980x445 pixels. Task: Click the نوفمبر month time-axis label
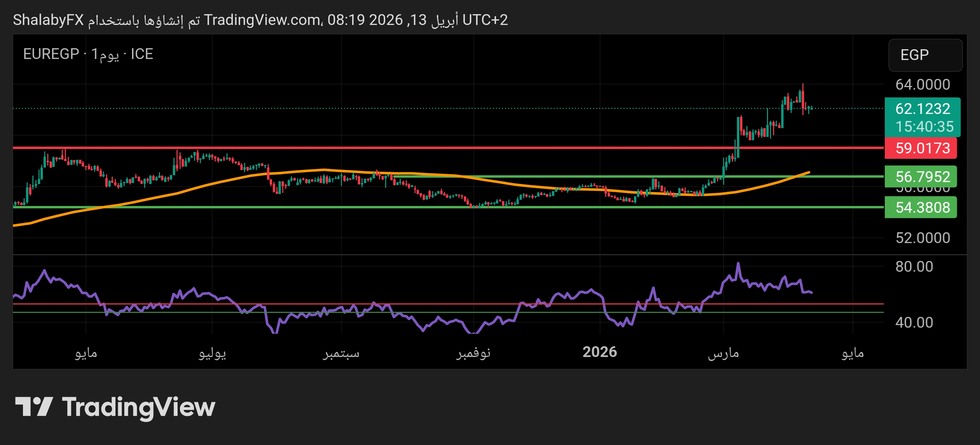473,353
